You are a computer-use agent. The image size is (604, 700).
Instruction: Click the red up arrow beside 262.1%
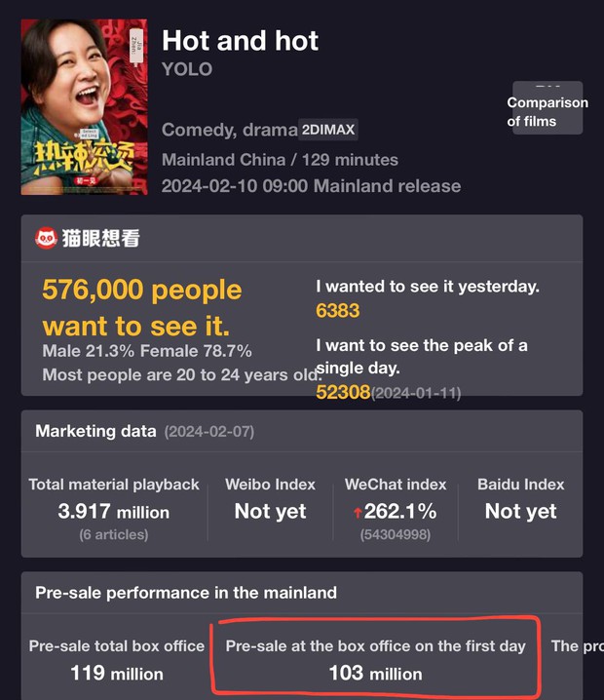pos(358,512)
